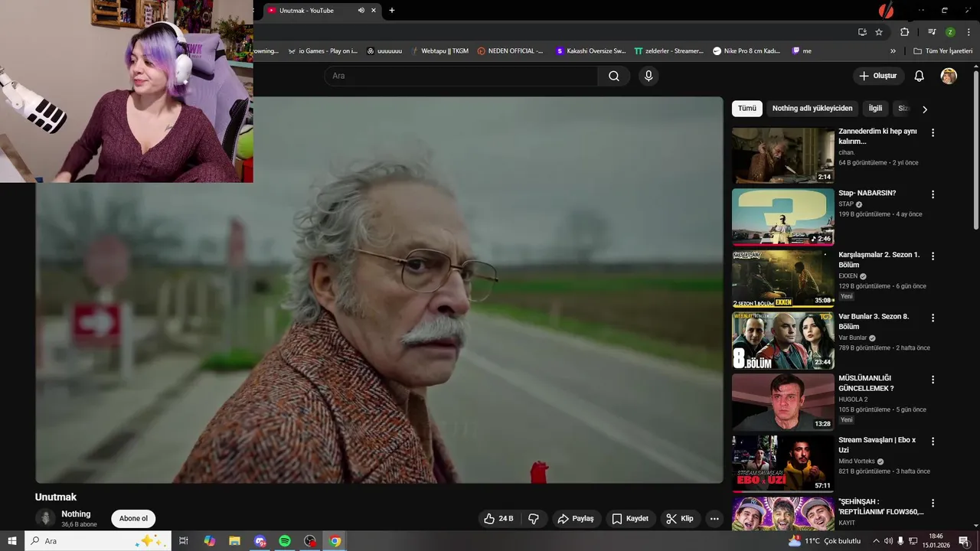Open the 'Kakashi Oversize Sw...' bookmark
The image size is (980, 551).
(591, 51)
